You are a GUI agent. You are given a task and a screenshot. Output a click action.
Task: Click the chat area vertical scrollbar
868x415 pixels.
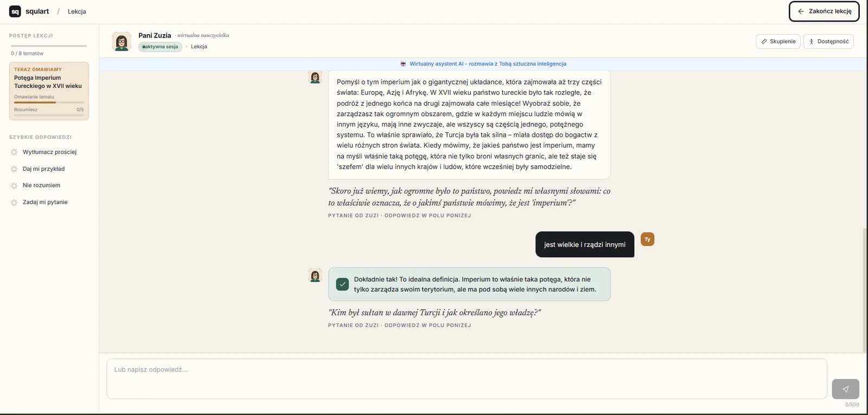click(x=864, y=290)
